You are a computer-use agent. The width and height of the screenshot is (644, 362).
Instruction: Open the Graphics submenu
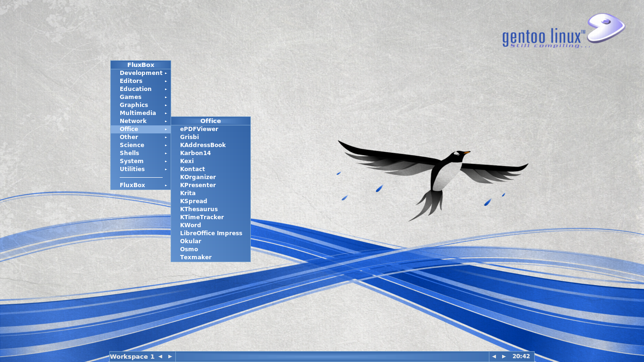point(140,105)
